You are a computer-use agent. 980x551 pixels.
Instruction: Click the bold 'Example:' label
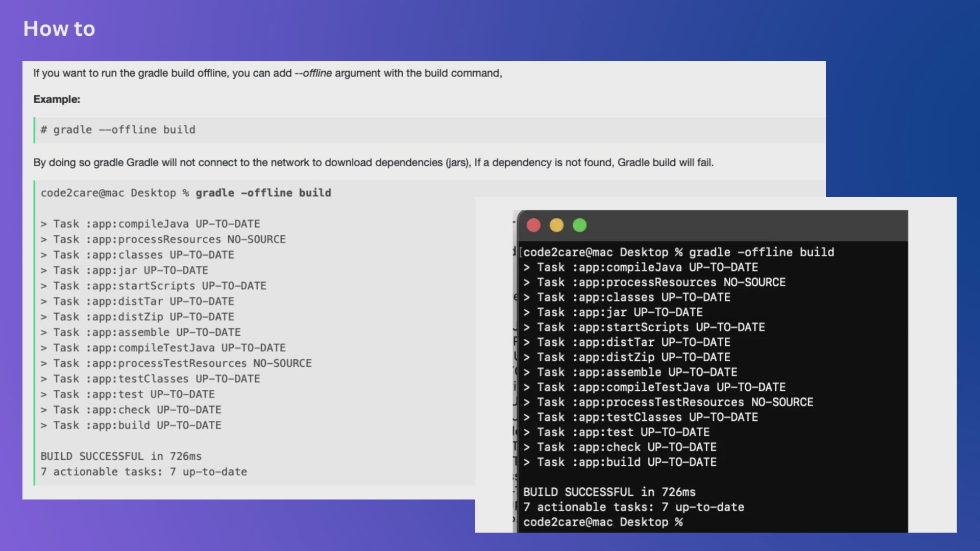(57, 99)
